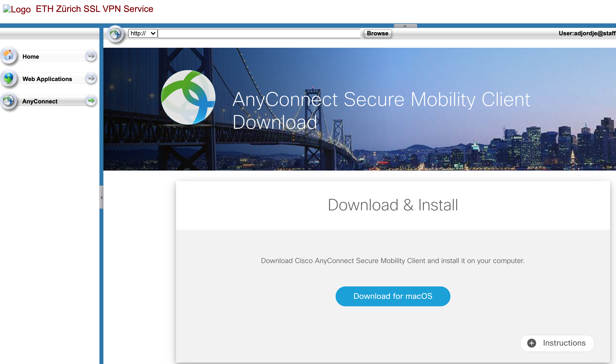
Task: Click the AnyConnect sidebar icon
Action: pos(8,100)
